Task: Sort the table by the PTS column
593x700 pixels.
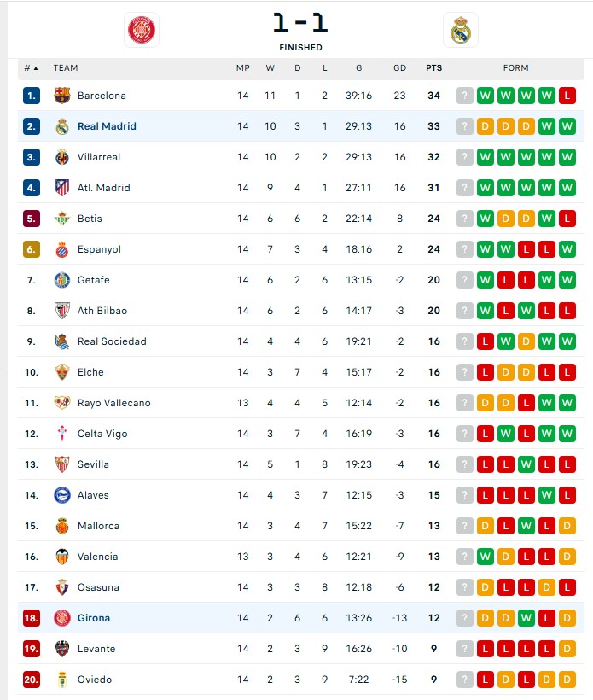Action: pyautogui.click(x=433, y=68)
